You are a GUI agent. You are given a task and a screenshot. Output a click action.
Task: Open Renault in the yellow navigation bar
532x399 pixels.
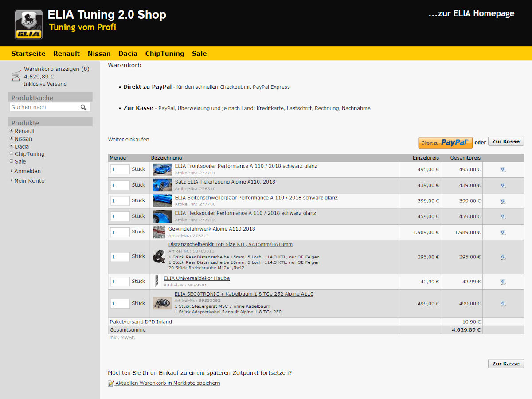[66, 54]
